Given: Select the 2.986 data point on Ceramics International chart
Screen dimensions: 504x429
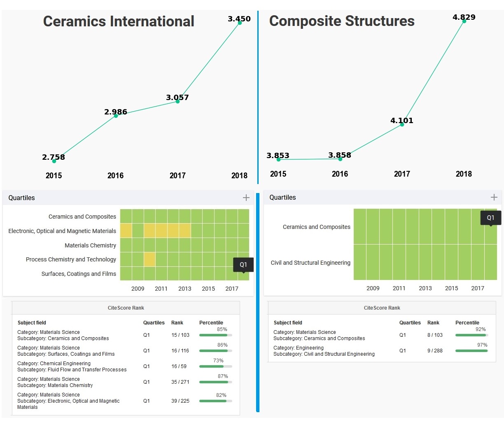Looking at the screenshot, I should tap(116, 116).
